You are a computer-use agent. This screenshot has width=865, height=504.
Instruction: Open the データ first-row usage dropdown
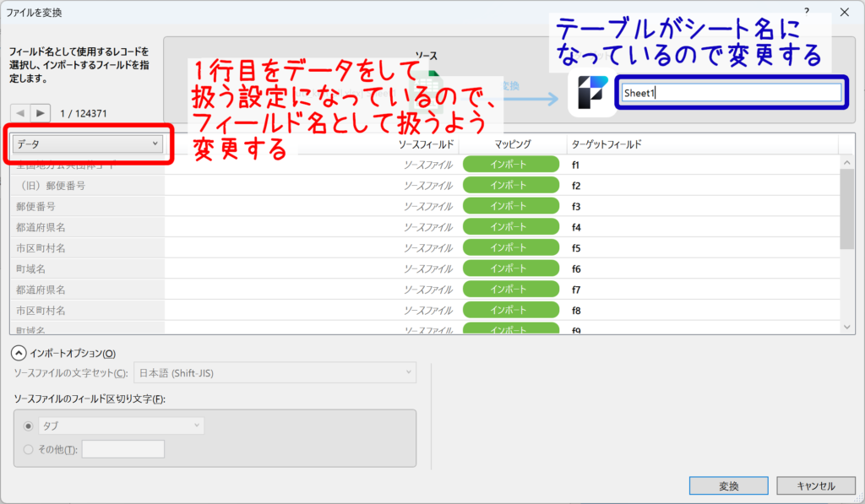click(88, 144)
